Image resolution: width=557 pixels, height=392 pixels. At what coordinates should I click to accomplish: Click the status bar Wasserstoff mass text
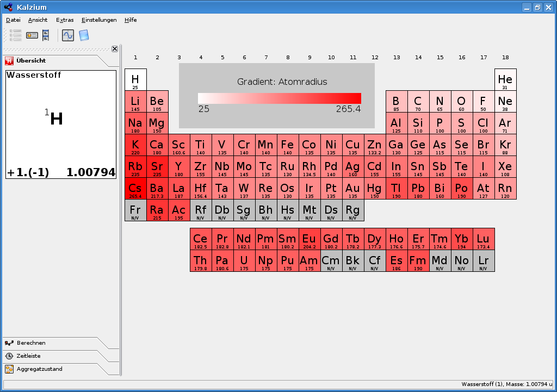pyautogui.click(x=507, y=384)
